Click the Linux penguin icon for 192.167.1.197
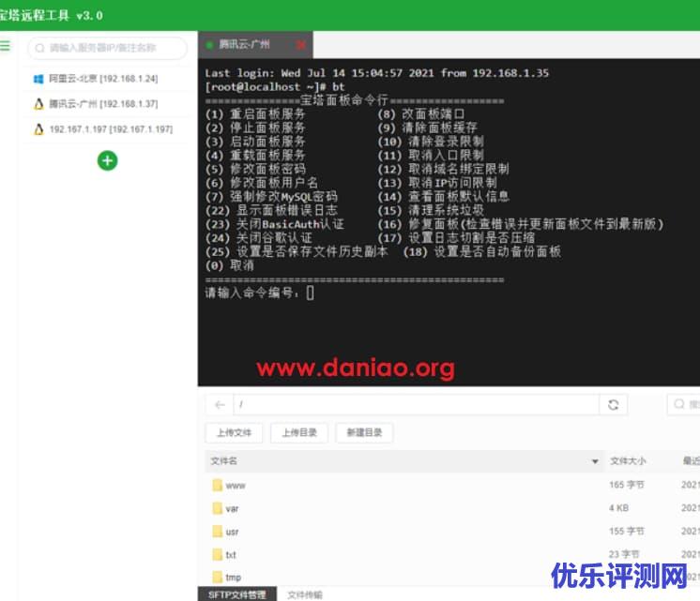 (38, 129)
